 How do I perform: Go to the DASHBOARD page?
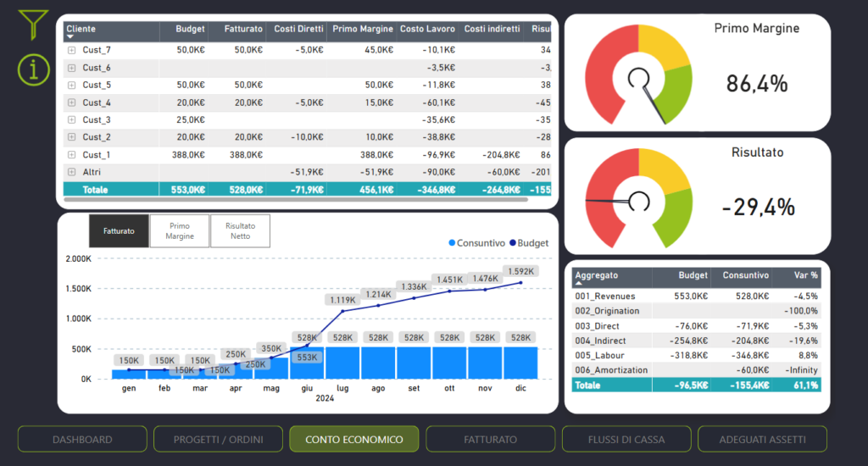click(82, 439)
